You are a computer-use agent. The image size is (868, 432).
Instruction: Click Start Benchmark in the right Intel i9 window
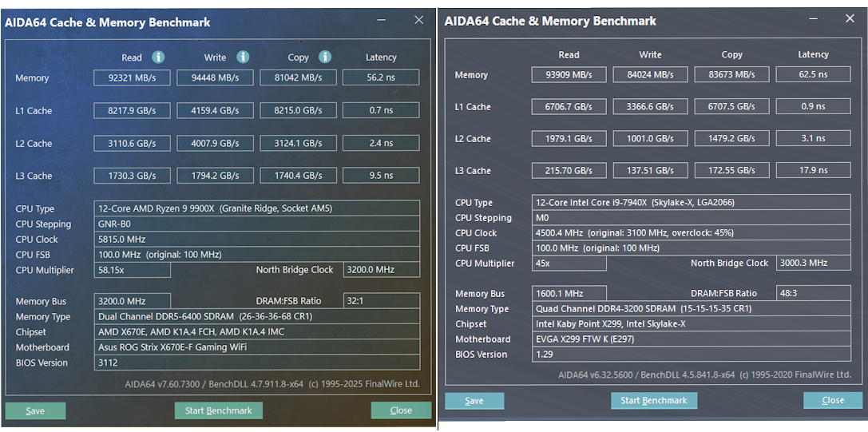[x=654, y=400]
